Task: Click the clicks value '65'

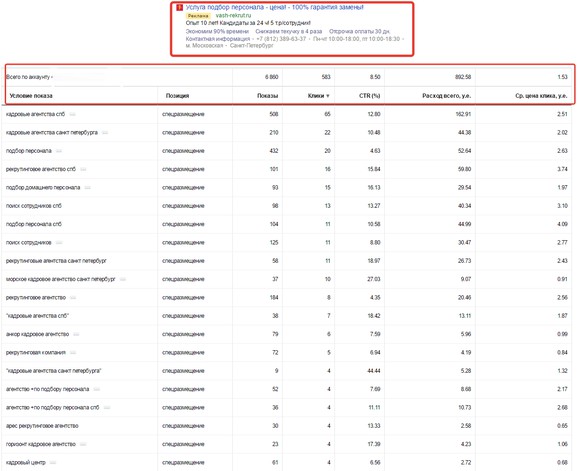Action: (x=327, y=114)
